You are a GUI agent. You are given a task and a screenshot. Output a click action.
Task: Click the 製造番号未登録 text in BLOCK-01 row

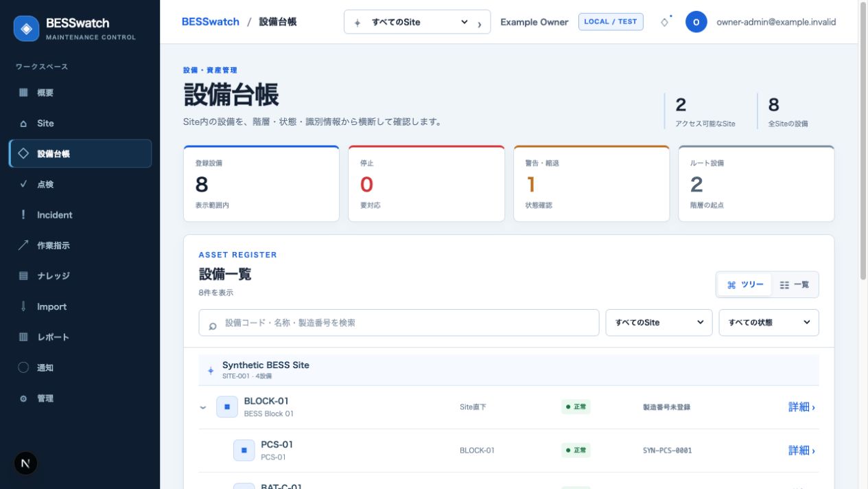[666, 407]
